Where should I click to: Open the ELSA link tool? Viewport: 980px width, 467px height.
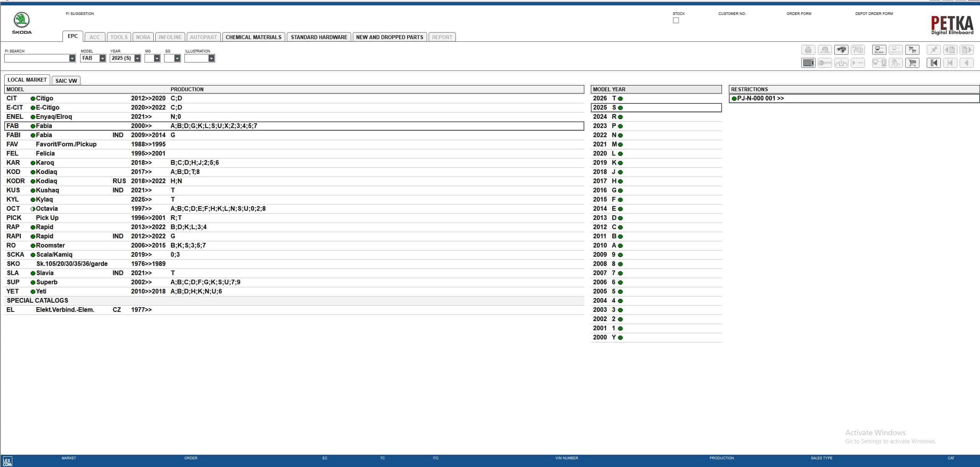(879, 50)
